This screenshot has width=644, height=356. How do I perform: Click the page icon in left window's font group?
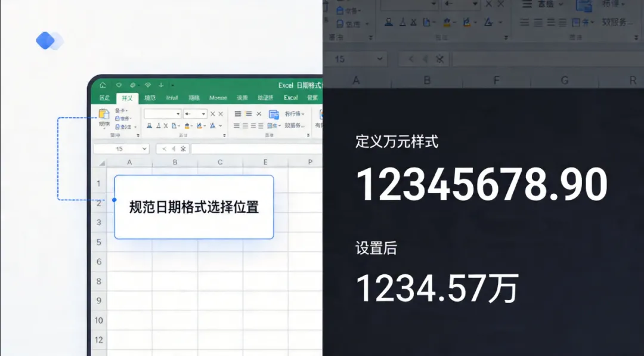[174, 126]
